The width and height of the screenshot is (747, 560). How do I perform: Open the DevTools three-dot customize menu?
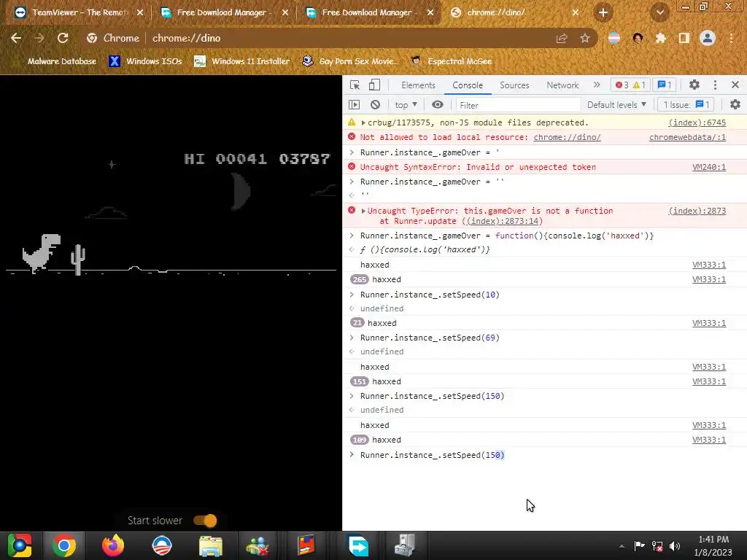(x=715, y=85)
